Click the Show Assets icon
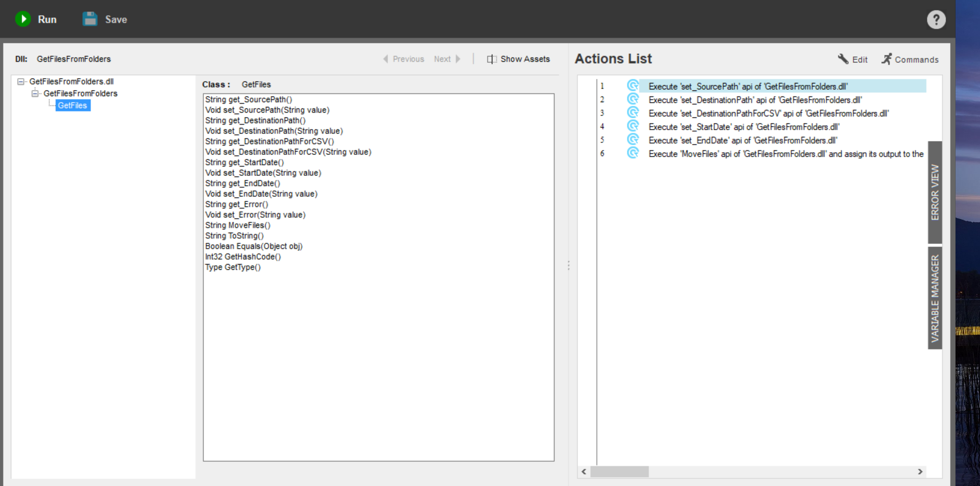980x486 pixels. [492, 59]
